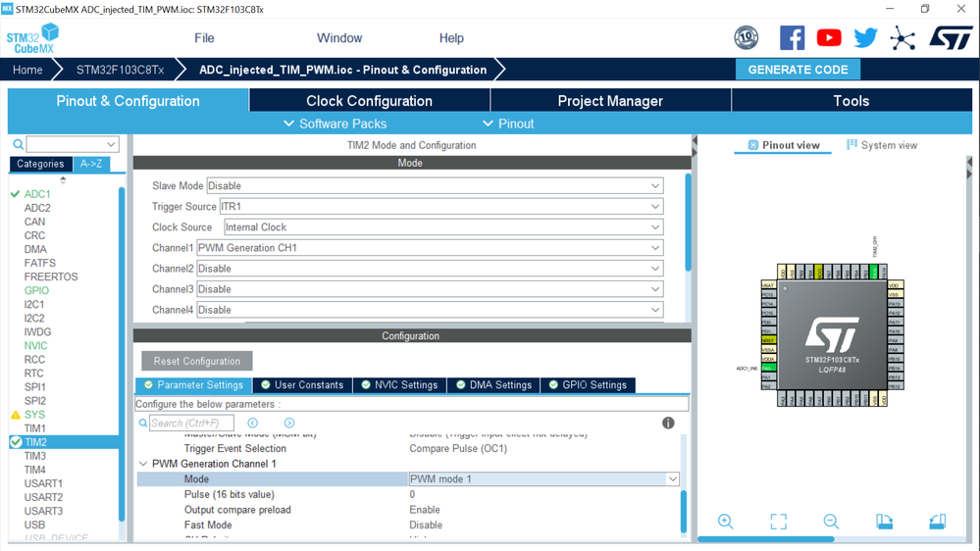Select the Pinout & Configuration tab
The image size is (980, 551).
point(129,101)
